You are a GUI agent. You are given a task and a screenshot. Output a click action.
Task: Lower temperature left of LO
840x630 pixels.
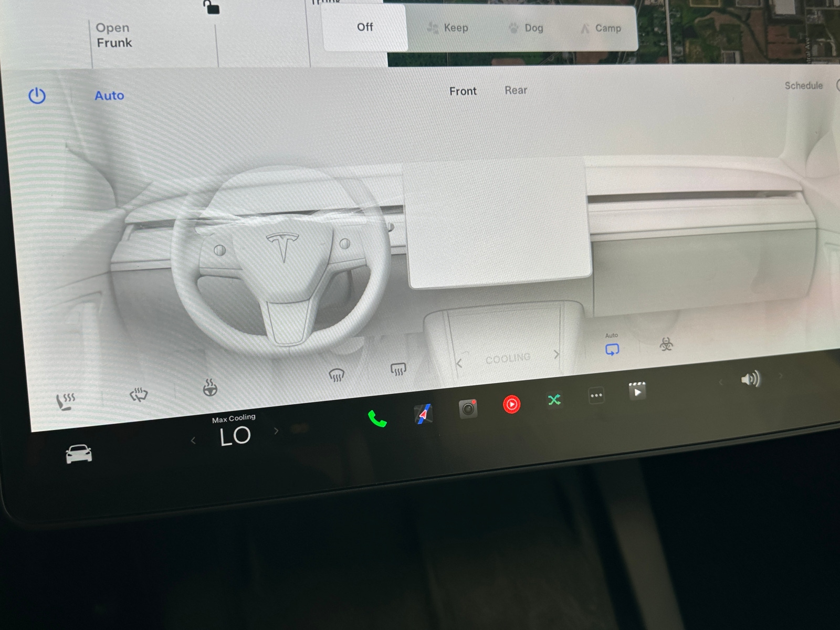pos(193,441)
